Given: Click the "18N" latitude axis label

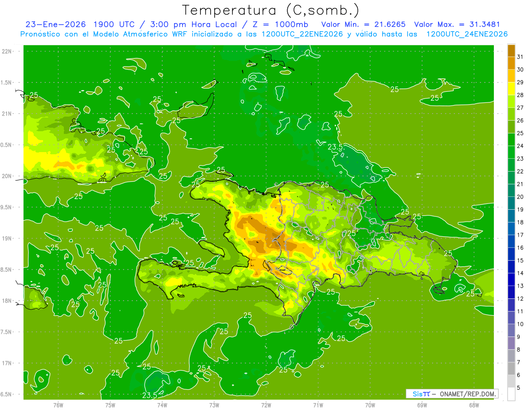Looking at the screenshot, I should click(7, 301).
